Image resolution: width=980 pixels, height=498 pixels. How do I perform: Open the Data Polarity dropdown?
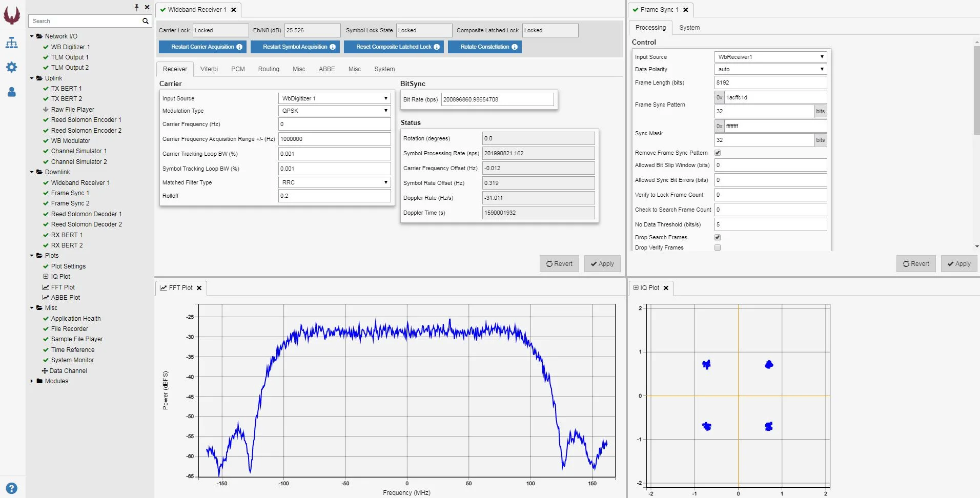(770, 69)
